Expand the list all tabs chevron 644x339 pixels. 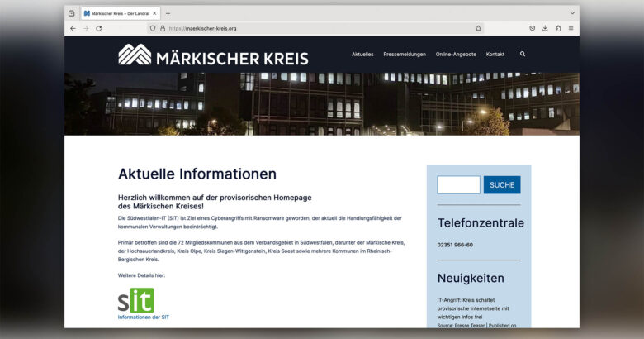tap(571, 13)
